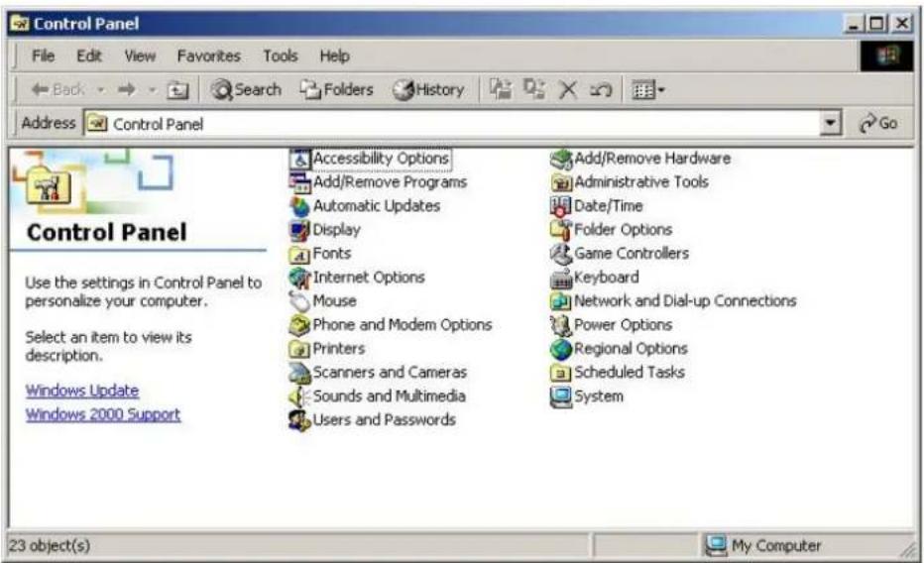Image resolution: width=924 pixels, height=563 pixels.
Task: Open the Administrative Tools icon
Action: [561, 182]
